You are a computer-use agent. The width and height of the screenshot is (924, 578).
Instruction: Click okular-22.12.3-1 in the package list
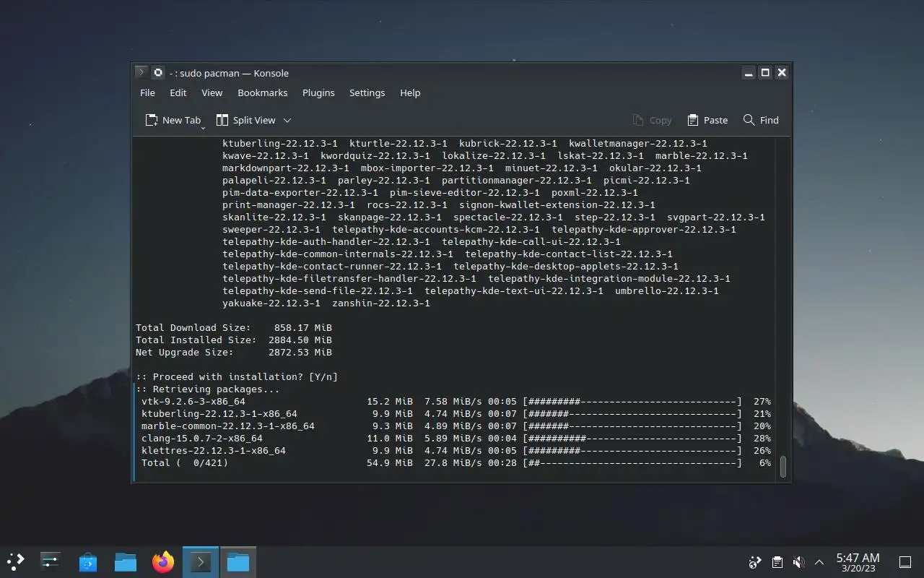click(x=655, y=168)
